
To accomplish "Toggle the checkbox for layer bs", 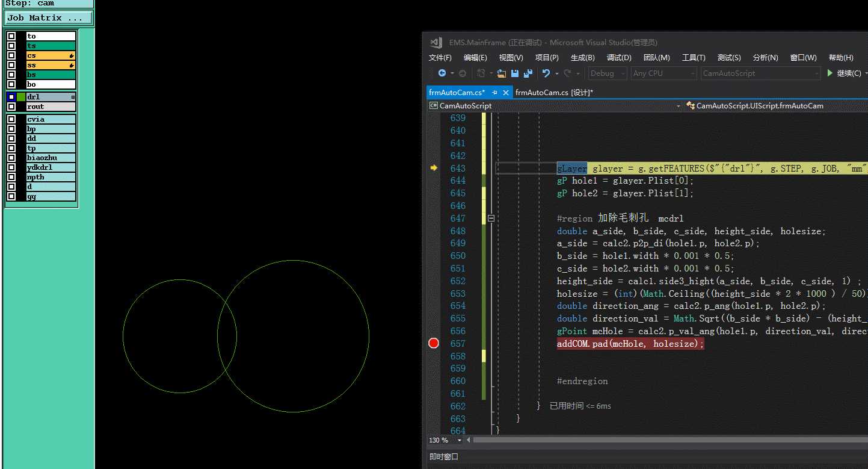I will 11,75.
